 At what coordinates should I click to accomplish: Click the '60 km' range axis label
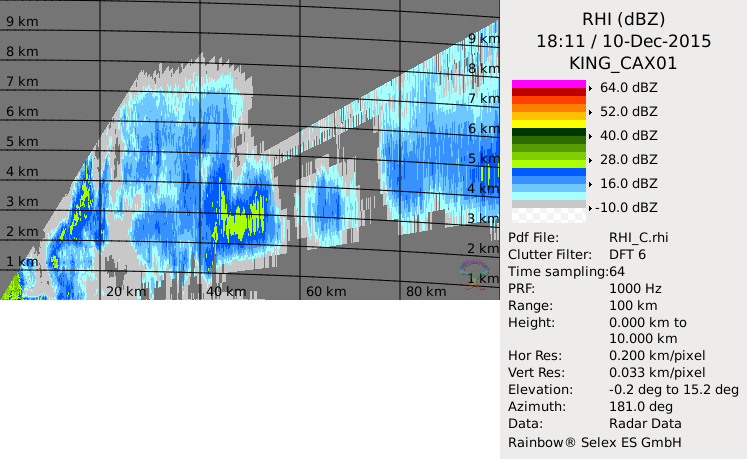(326, 291)
